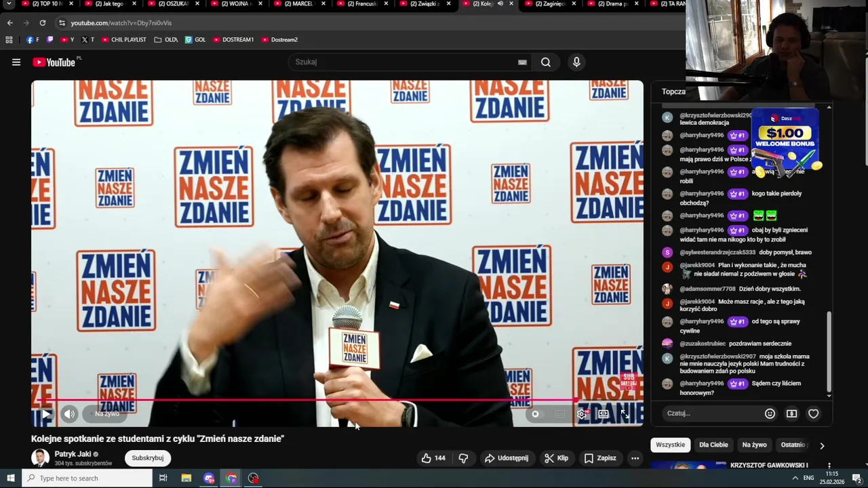Open the KRZYSZTOF GAWKOWSKI recommended video thumbnail

tap(688, 465)
